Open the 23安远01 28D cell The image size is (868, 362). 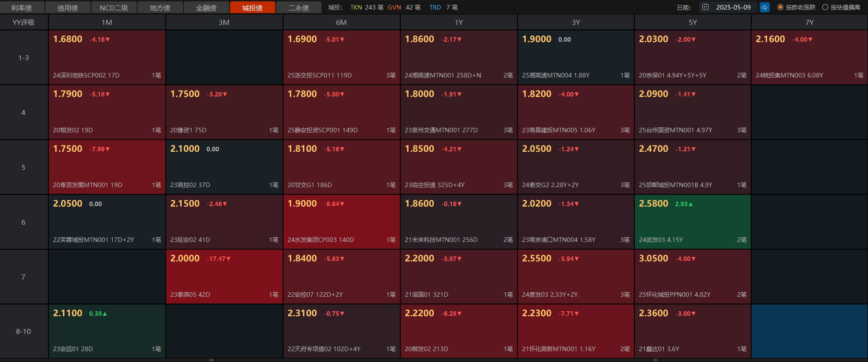(107, 331)
